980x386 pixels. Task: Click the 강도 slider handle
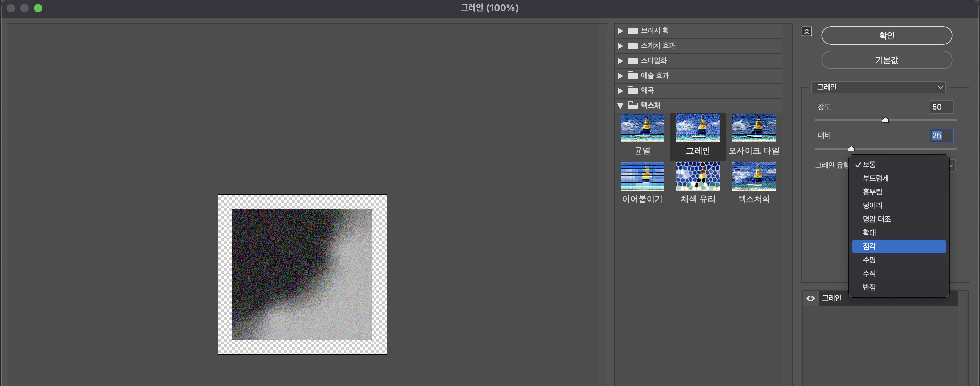click(x=885, y=120)
